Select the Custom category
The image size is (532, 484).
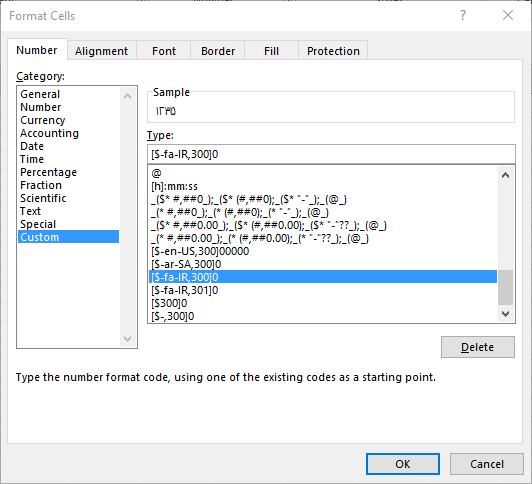[69, 237]
